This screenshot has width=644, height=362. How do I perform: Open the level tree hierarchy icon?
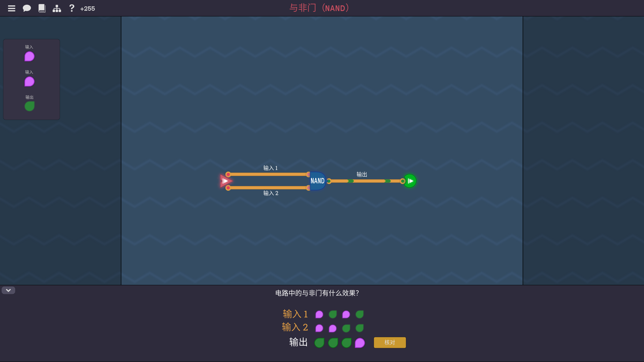(x=57, y=8)
